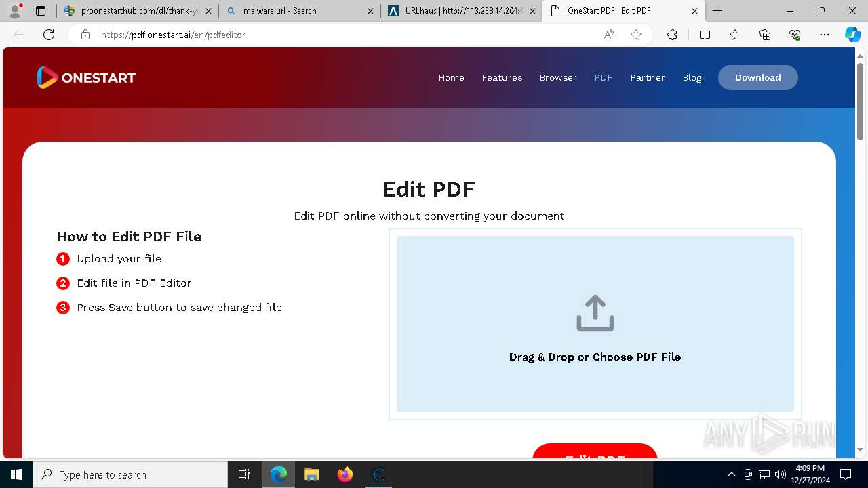Image resolution: width=868 pixels, height=488 pixels.
Task: Open PDF in the site navigation
Action: coord(604,77)
